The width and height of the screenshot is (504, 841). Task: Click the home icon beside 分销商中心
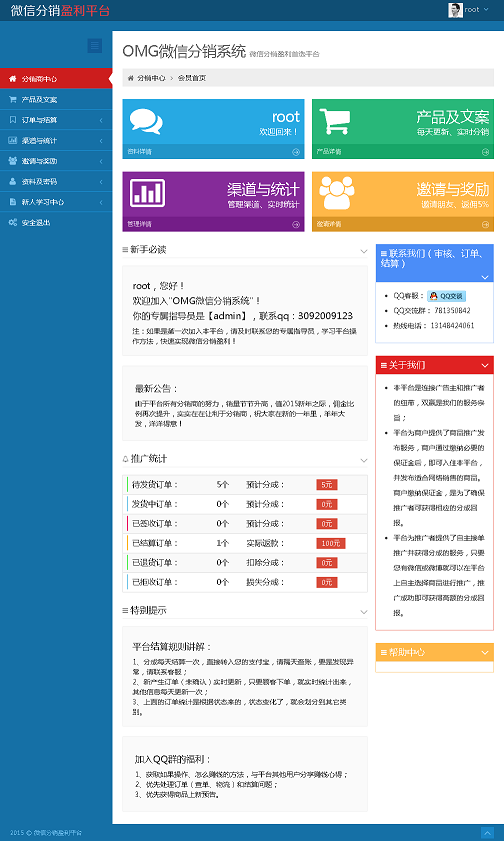coord(13,79)
